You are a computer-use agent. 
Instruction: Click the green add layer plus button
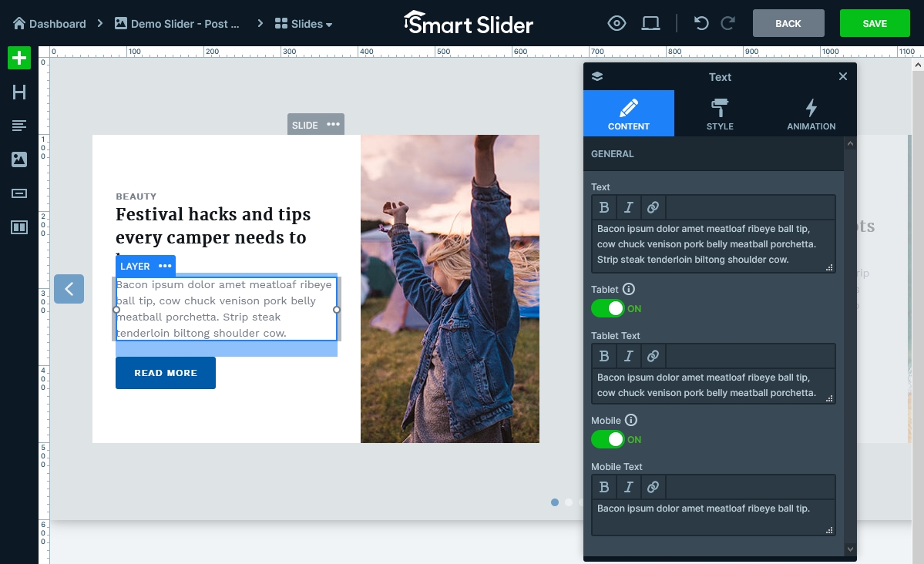pyautogui.click(x=18, y=58)
